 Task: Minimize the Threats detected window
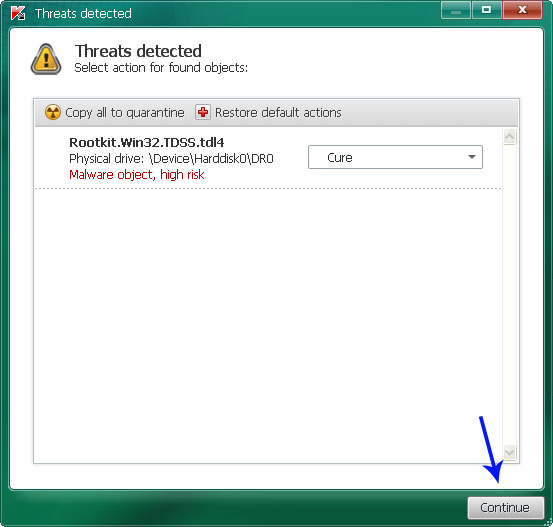click(x=456, y=10)
